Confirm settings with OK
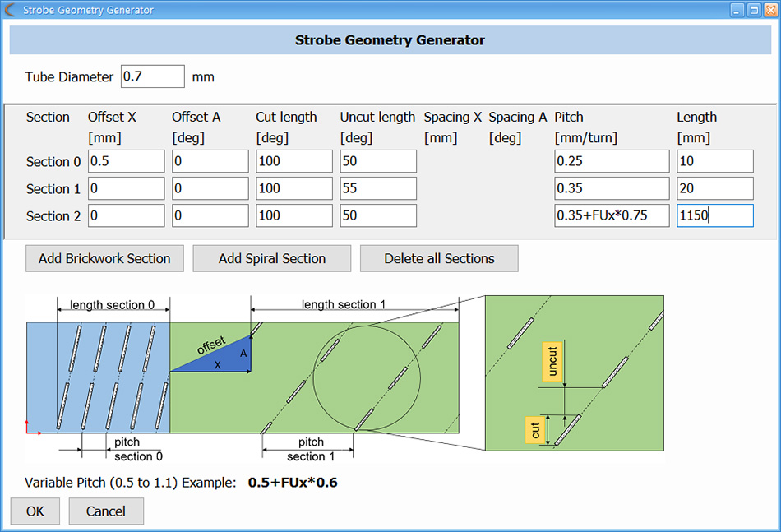Screen dimensions: 781x532 pyautogui.click(x=34, y=511)
